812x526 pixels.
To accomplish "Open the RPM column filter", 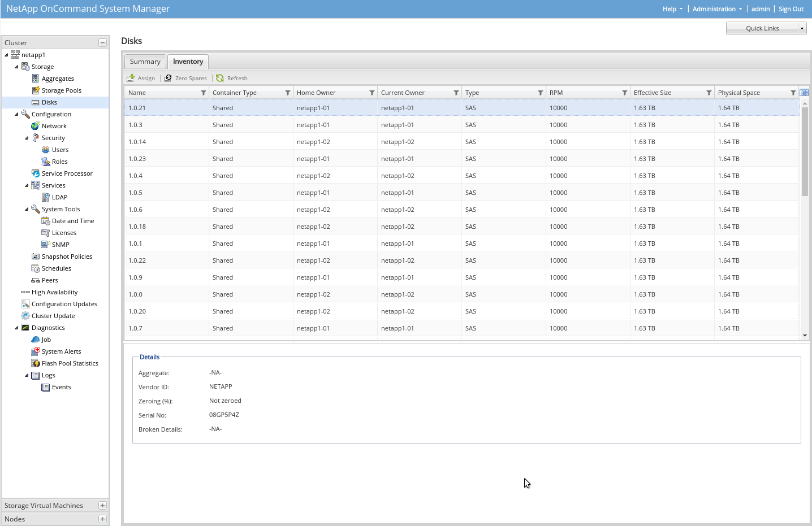I will tap(625, 93).
